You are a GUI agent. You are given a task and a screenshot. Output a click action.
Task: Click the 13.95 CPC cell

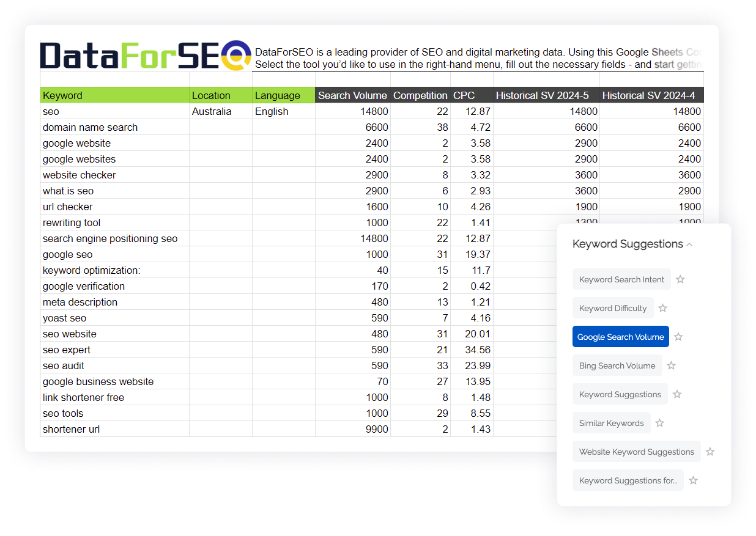[x=472, y=381]
